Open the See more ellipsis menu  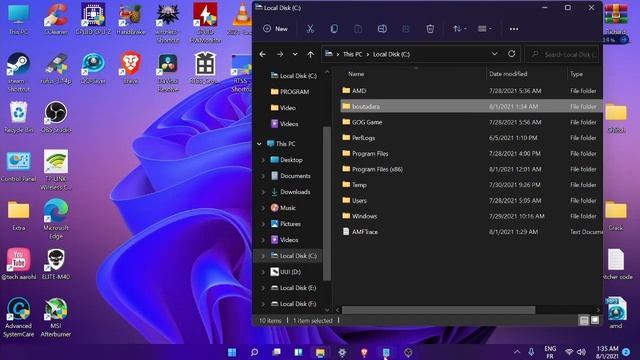[x=514, y=29]
